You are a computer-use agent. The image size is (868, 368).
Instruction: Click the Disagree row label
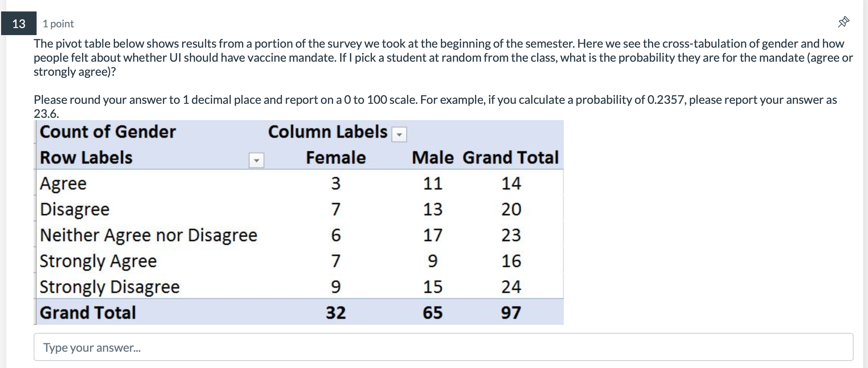[x=74, y=209]
